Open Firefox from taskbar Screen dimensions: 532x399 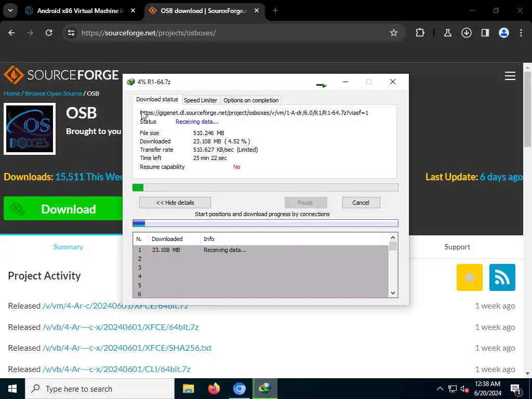coord(214,389)
